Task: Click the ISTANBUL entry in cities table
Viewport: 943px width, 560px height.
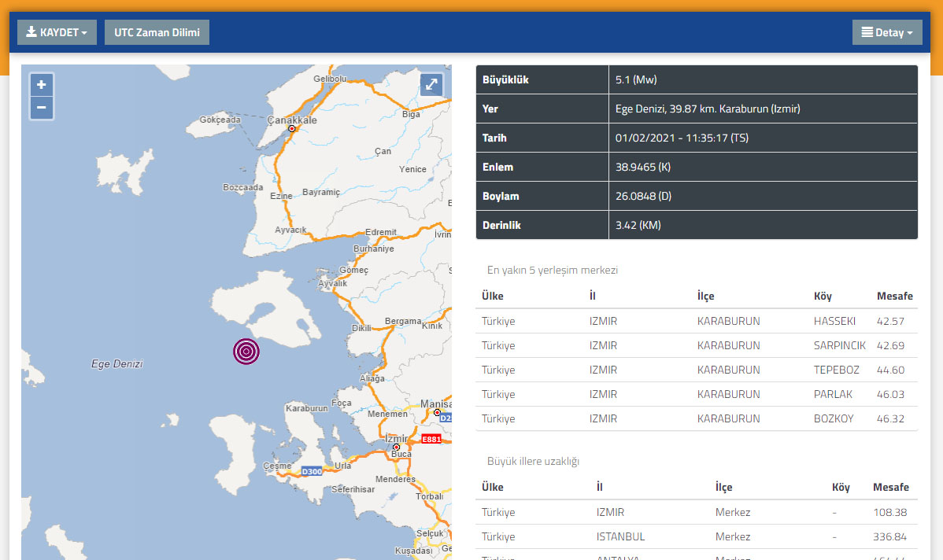Action: (x=620, y=536)
